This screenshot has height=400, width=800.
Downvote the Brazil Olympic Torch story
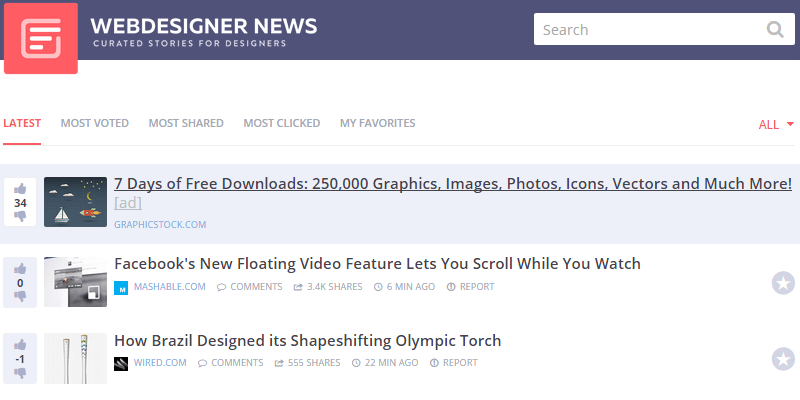click(x=20, y=374)
